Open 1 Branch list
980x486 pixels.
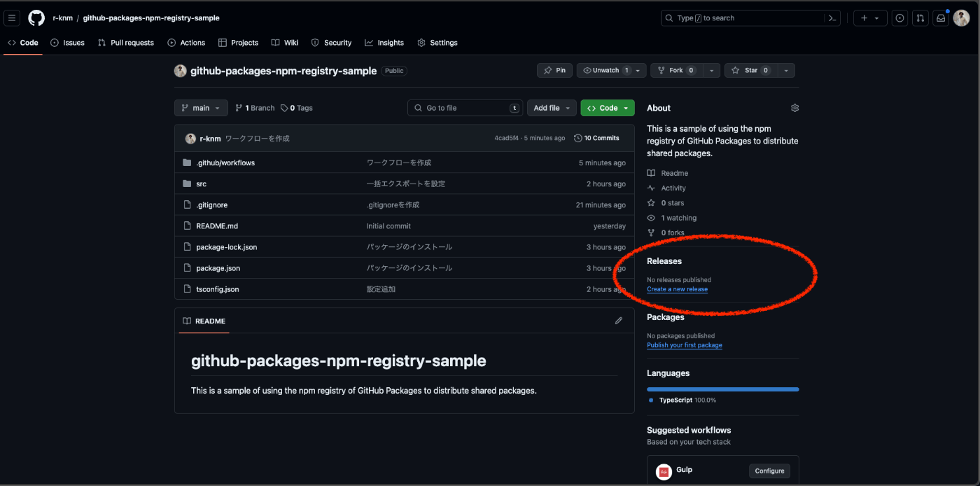tap(255, 108)
